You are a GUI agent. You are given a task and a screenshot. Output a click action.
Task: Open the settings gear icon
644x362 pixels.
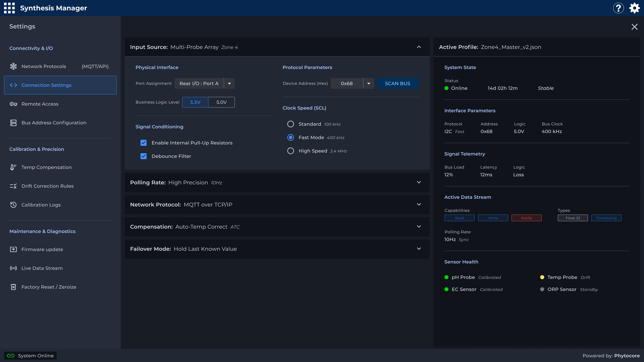coord(634,8)
